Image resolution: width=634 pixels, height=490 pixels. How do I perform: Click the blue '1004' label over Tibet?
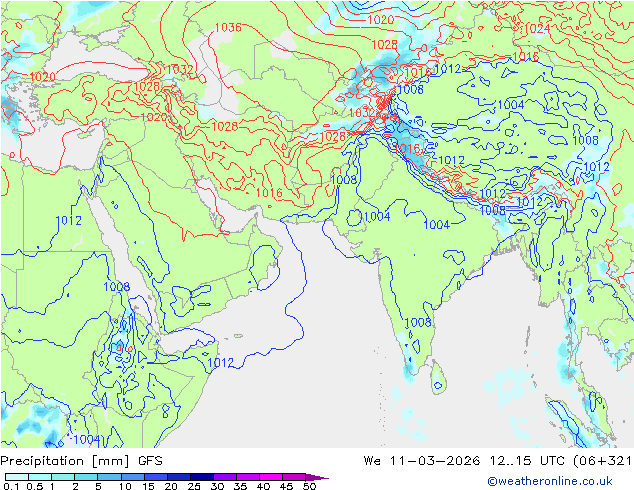click(511, 105)
